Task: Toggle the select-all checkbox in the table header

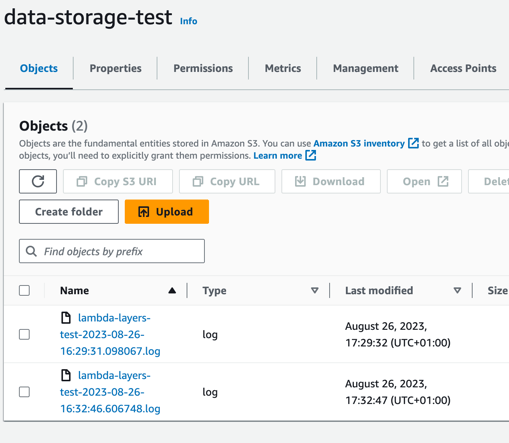Action: pyautogui.click(x=24, y=290)
